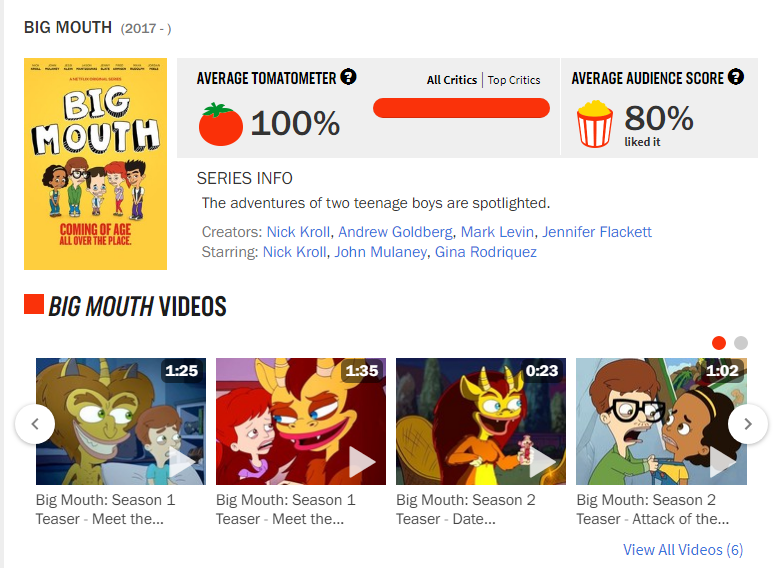Play the 1:25 Season 1 teaser video

click(x=121, y=421)
